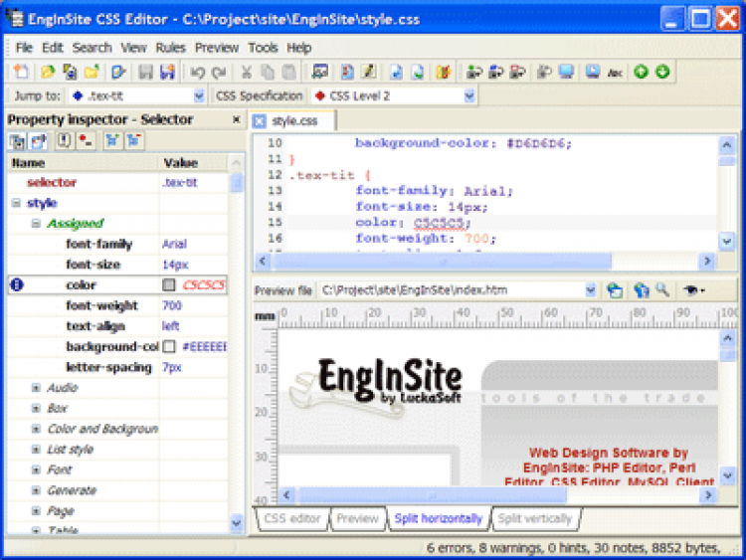Click the color swatch for color property
Image resolution: width=746 pixels, height=560 pixels.
(x=169, y=284)
